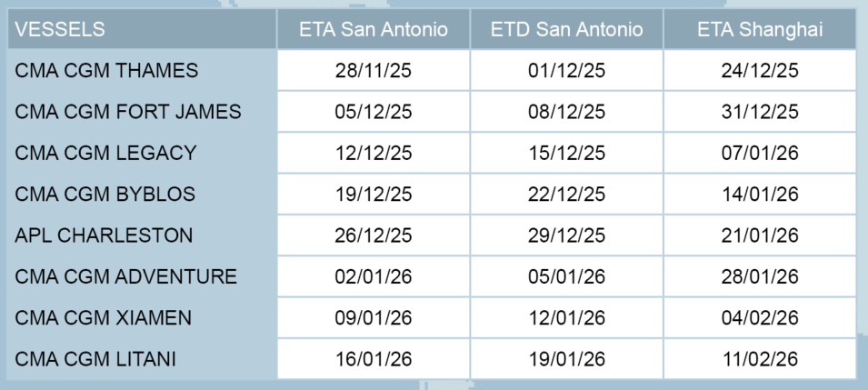Click the 07/01/26 ETA Shanghai date
Screen dimensions: 868x390
(759, 153)
